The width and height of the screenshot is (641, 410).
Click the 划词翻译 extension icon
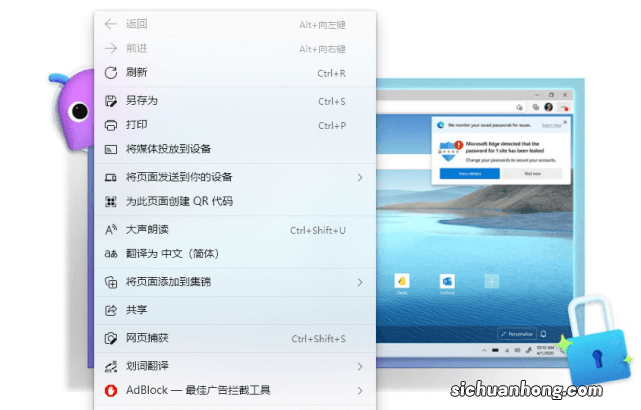111,366
